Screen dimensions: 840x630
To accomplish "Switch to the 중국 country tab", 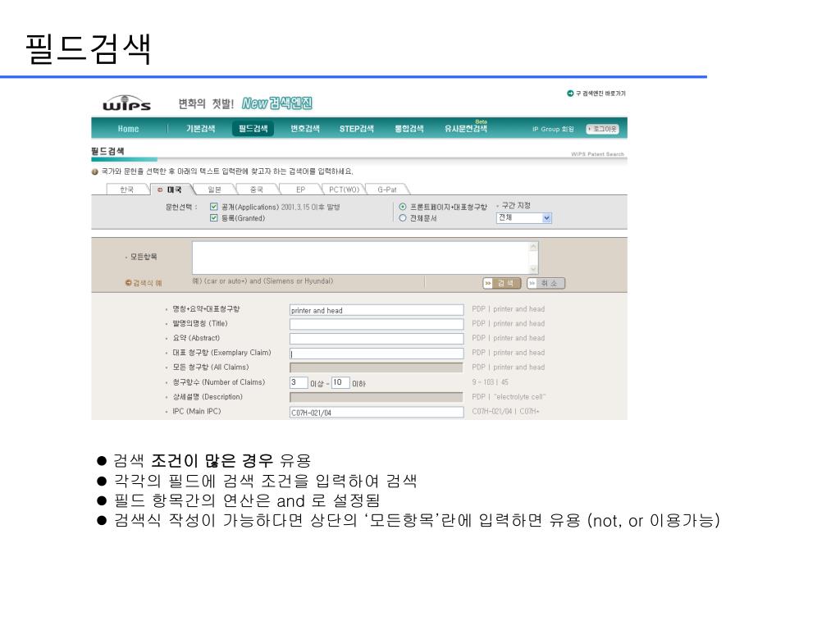I will 257,189.
